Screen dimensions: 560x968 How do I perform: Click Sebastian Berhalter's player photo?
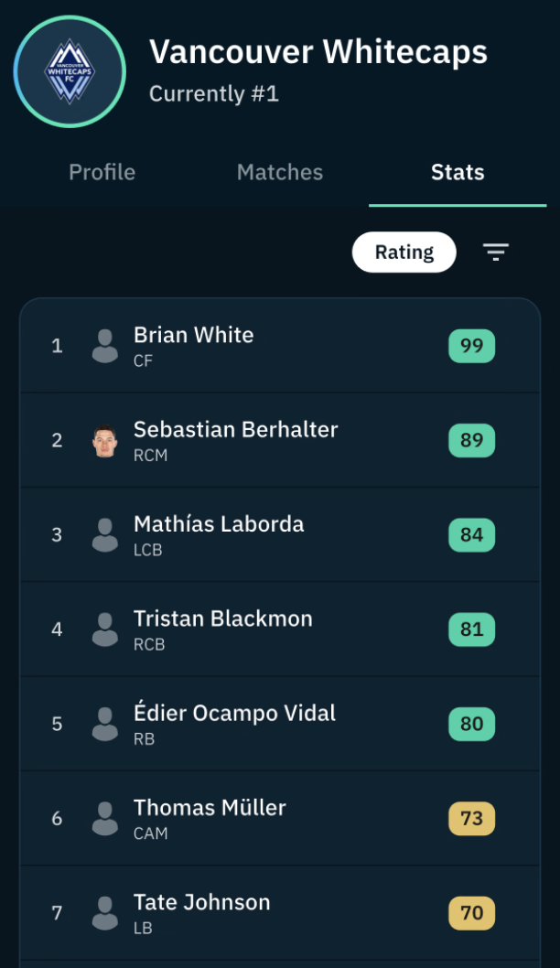[x=105, y=440]
